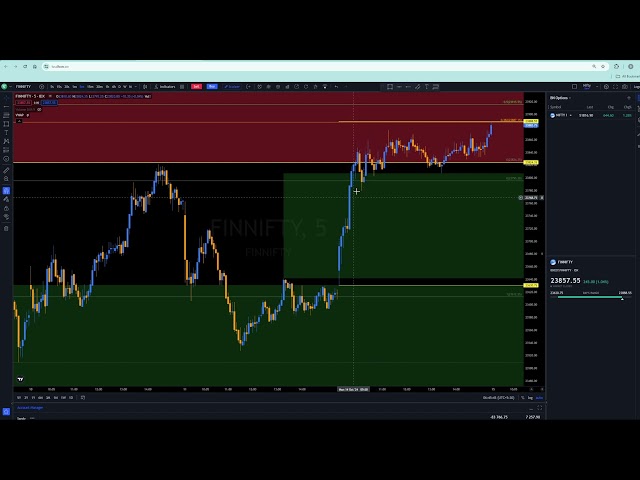Pick the pencil/brush shortcut in top toolbar

tap(418, 87)
